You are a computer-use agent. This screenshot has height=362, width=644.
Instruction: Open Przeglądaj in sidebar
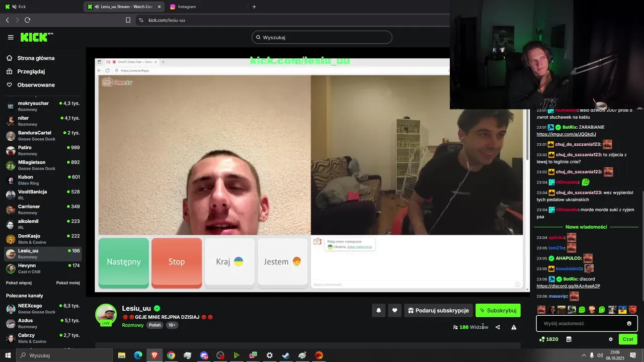26,71
